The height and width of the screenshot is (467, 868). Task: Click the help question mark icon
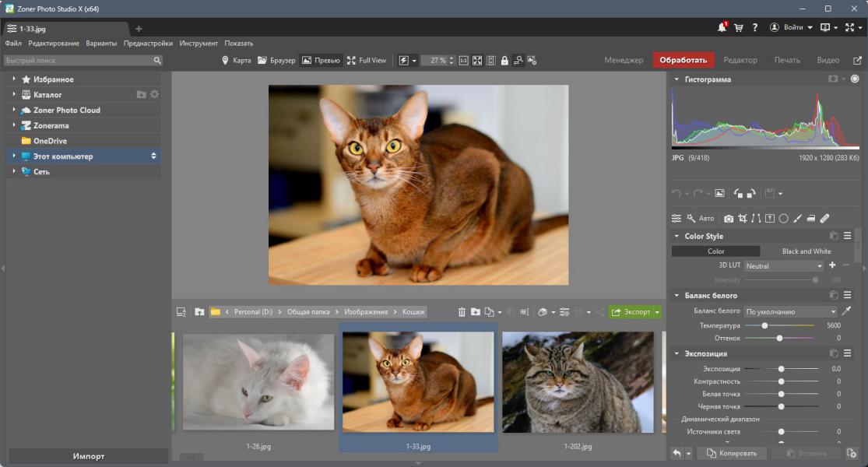pyautogui.click(x=754, y=28)
